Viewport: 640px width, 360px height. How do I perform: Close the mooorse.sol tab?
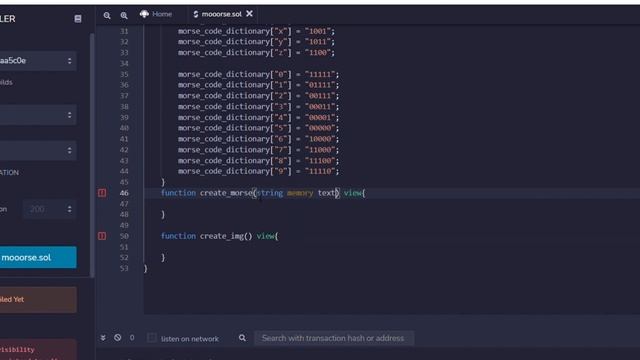pos(249,14)
